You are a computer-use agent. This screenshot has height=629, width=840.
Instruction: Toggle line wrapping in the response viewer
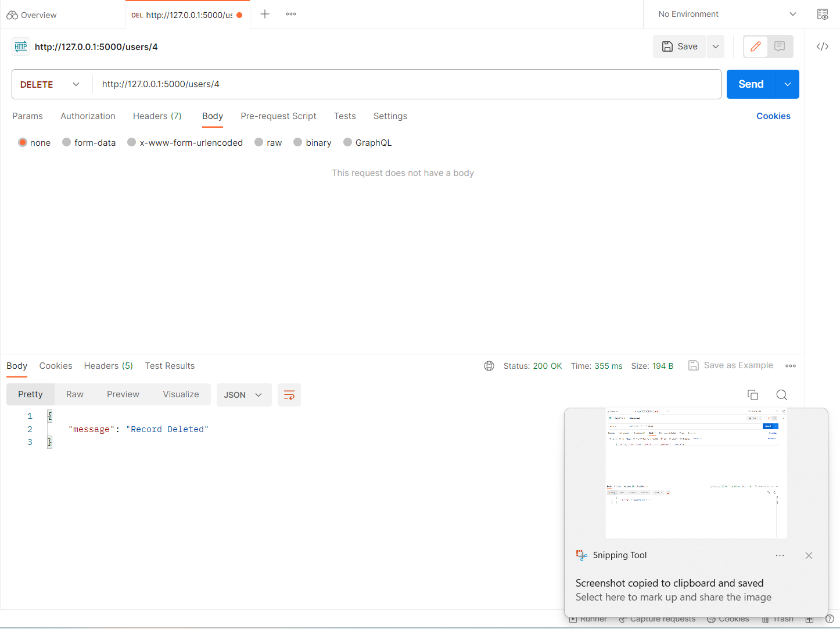click(x=289, y=395)
